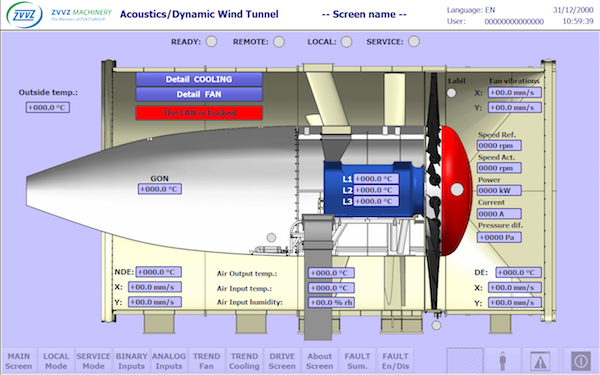Viewport: 600px width, 375px height.
Task: Open Detail FAN screen
Action: tap(199, 94)
